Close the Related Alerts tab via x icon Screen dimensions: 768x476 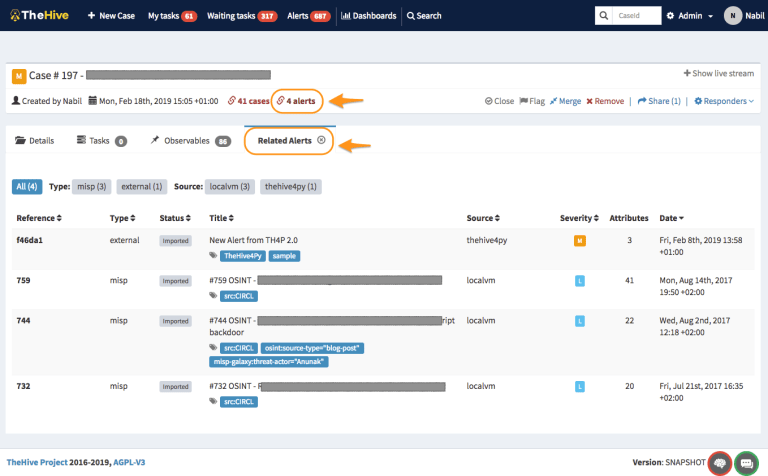click(321, 141)
